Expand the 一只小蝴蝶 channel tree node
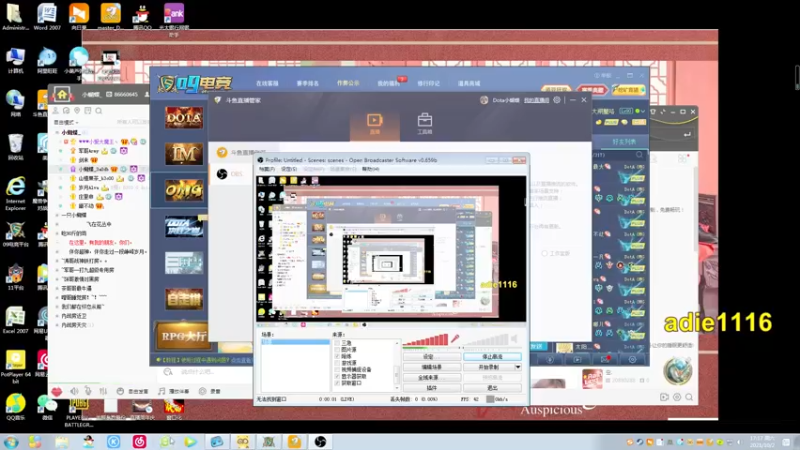This screenshot has height=450, width=800. pos(57,215)
